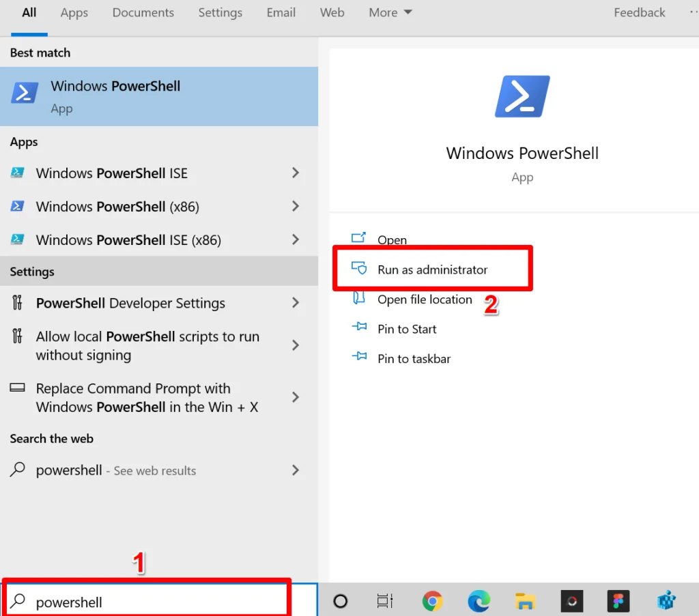Click the Pin to Start pin icon
The image size is (699, 616).
pyautogui.click(x=359, y=327)
